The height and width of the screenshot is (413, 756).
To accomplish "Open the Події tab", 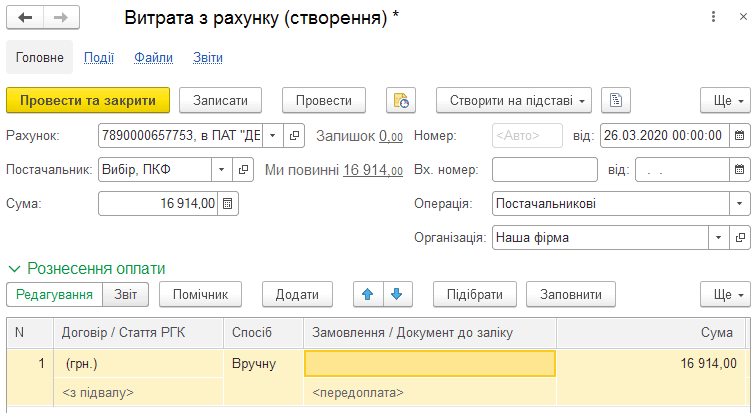I will pos(99,57).
